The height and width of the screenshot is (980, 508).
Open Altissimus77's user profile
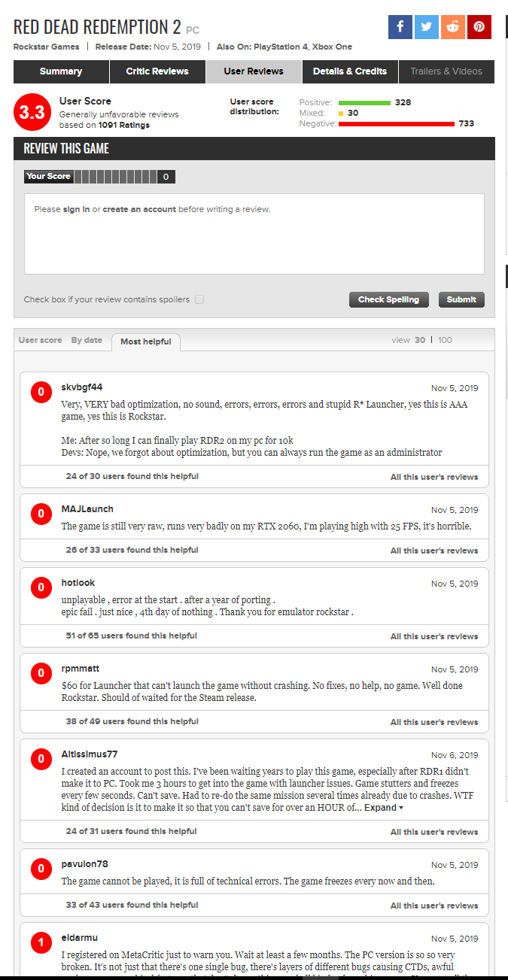click(89, 754)
